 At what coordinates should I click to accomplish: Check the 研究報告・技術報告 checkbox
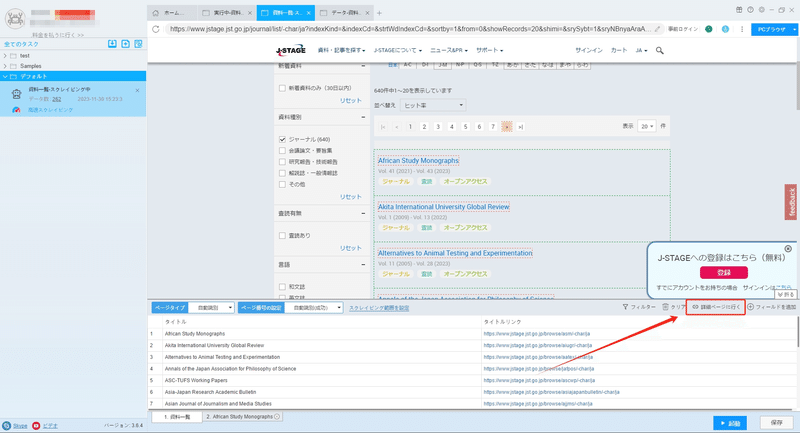point(282,162)
